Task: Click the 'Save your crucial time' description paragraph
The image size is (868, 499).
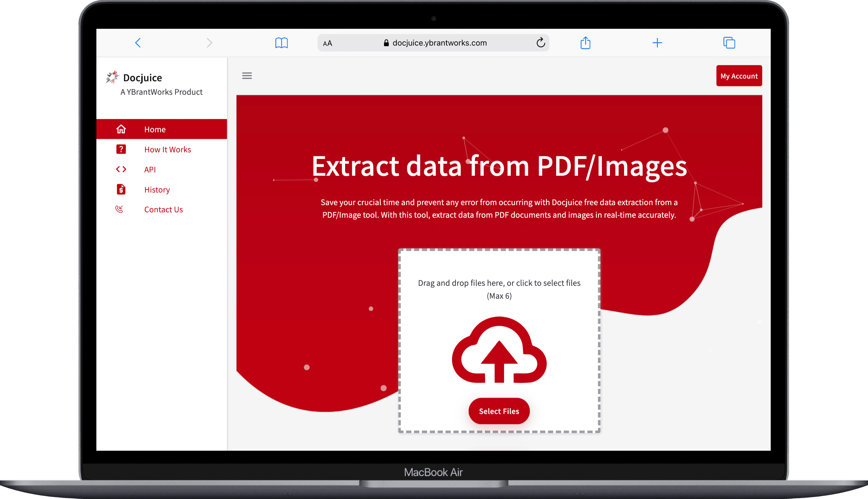Action: (x=499, y=208)
